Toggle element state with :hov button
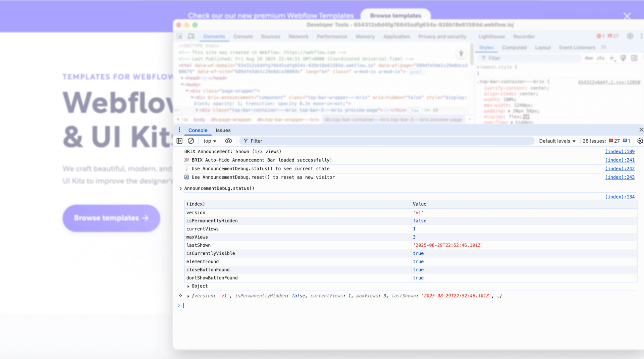 [x=589, y=58]
